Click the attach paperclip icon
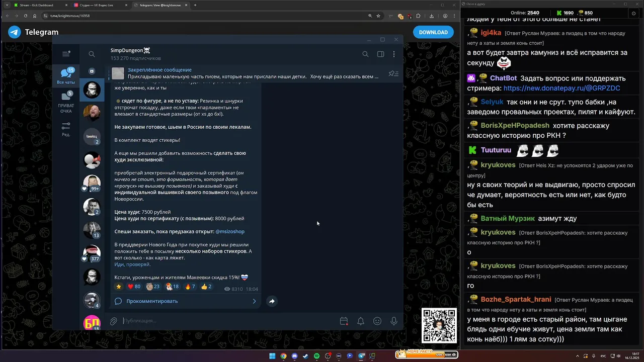 (x=114, y=321)
